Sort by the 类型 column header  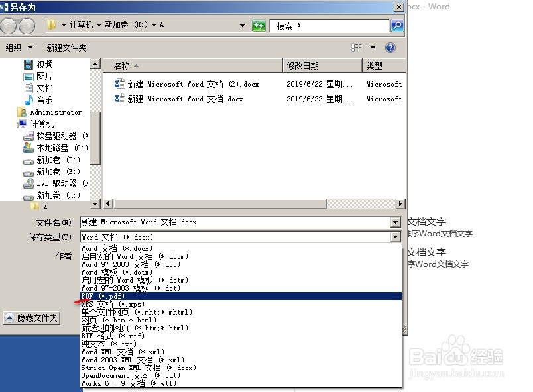click(x=385, y=66)
